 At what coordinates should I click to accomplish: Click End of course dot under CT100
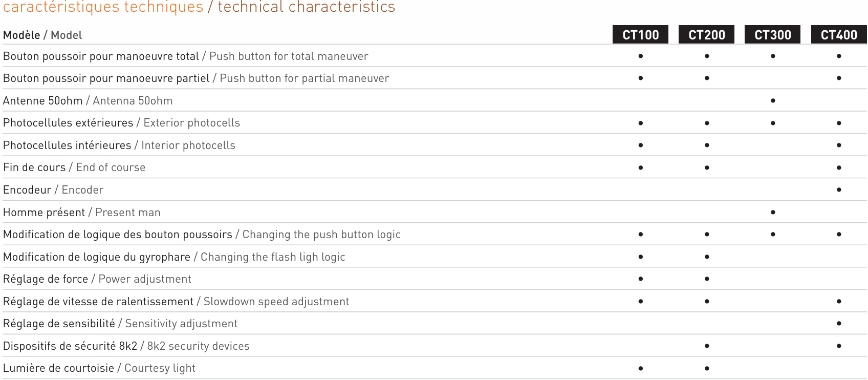[641, 167]
